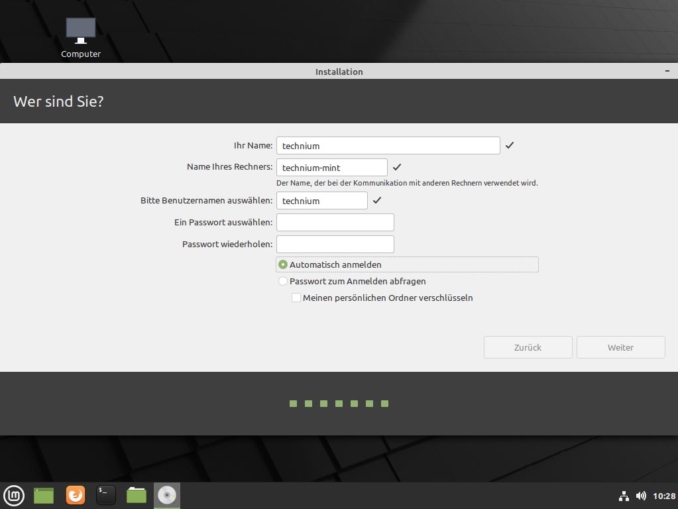Focus the Benutzernamen input field

322,201
